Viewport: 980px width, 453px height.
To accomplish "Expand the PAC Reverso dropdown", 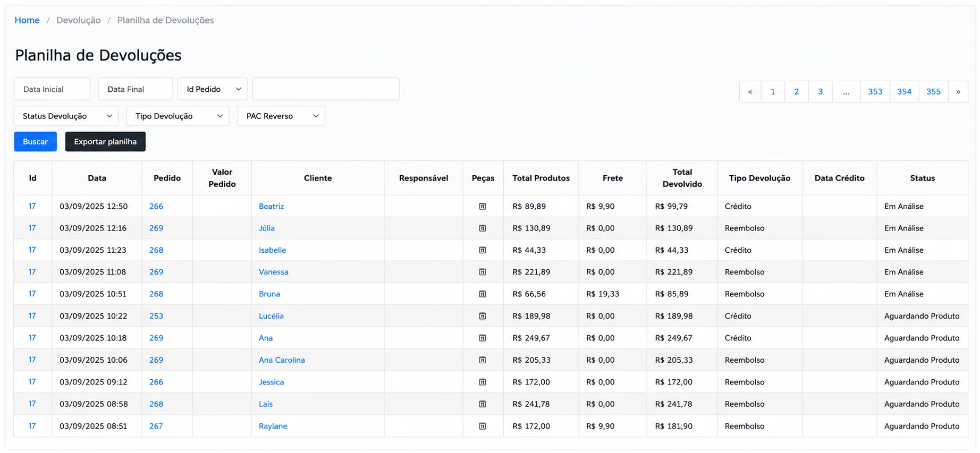I will click(281, 116).
